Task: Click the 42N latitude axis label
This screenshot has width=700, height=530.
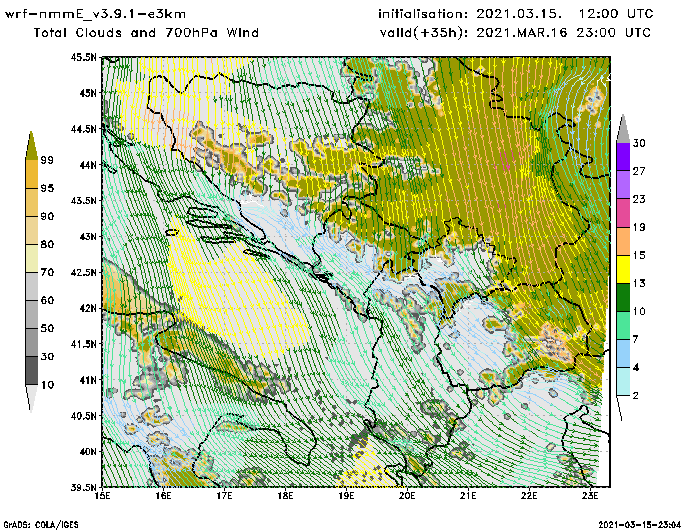Action: pyautogui.click(x=88, y=308)
